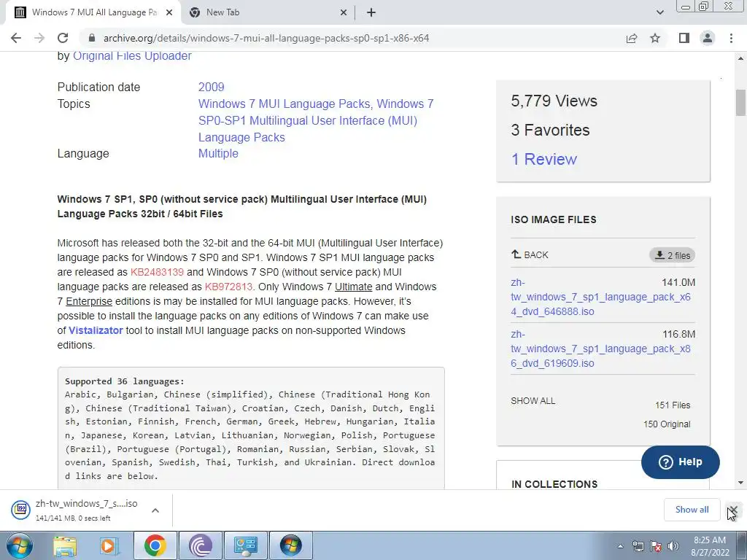The image size is (747, 560).
Task: Open the KB972813 link
Action: [x=228, y=287]
